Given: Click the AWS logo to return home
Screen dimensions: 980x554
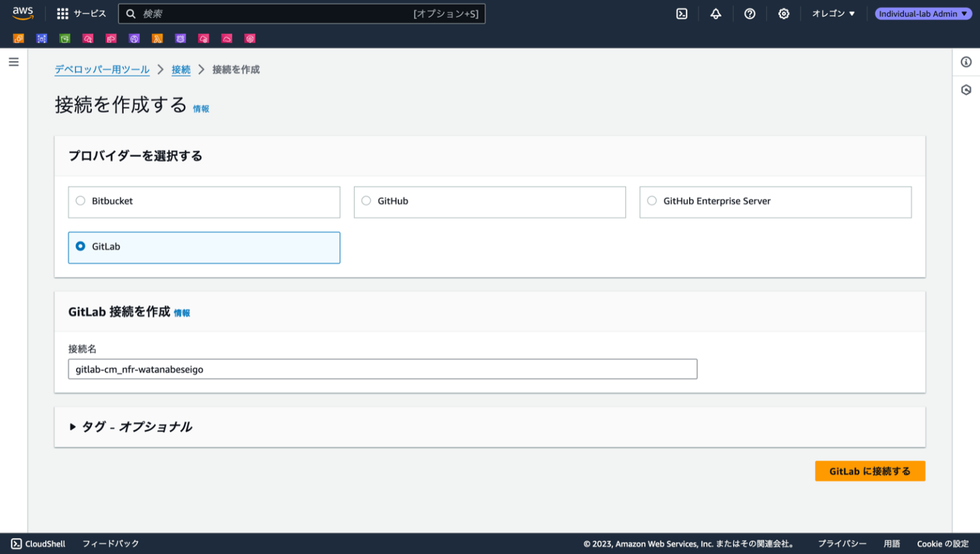Looking at the screenshot, I should (23, 13).
